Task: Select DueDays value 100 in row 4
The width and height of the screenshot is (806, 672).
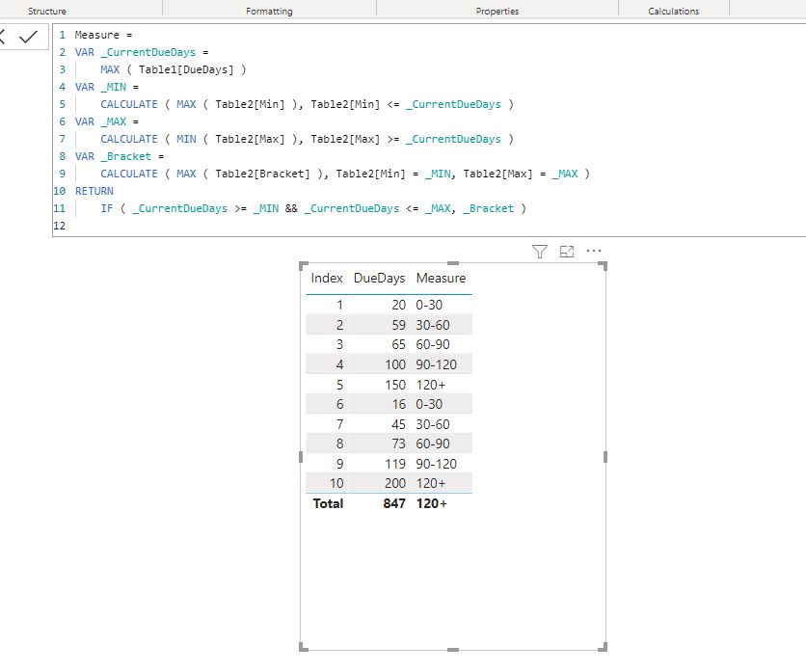Action: click(395, 364)
